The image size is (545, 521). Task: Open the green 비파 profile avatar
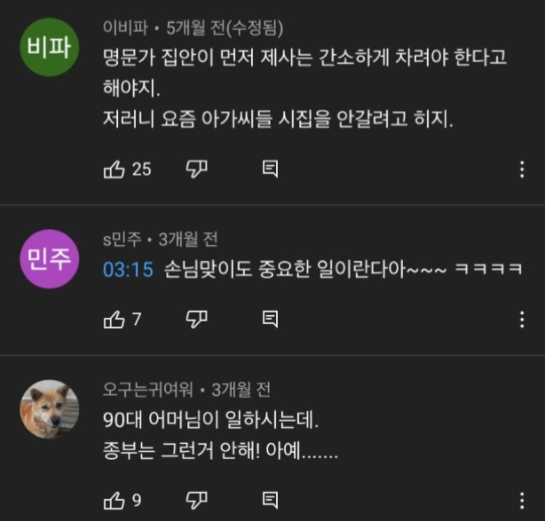(49, 47)
